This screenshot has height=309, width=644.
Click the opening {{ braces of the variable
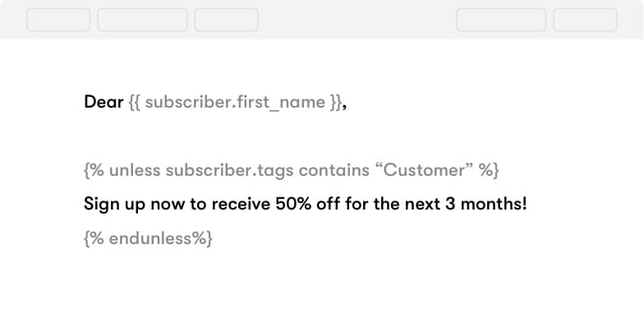135,102
